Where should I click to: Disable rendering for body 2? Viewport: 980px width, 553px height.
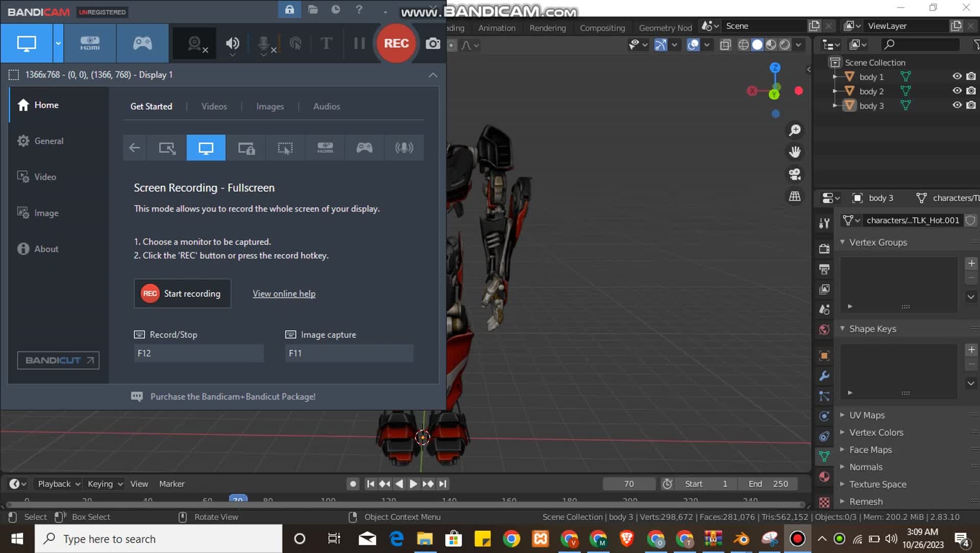pyautogui.click(x=971, y=91)
